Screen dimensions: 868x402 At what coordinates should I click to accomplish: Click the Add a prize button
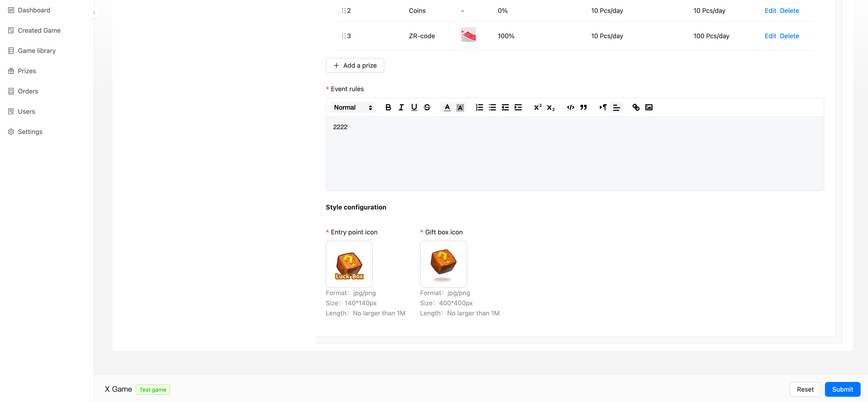tap(355, 65)
